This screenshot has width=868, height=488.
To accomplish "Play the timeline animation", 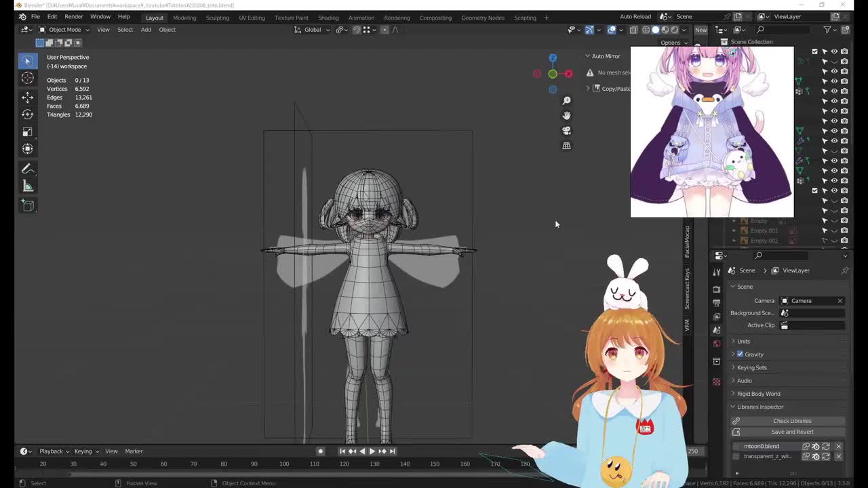I will 372,451.
